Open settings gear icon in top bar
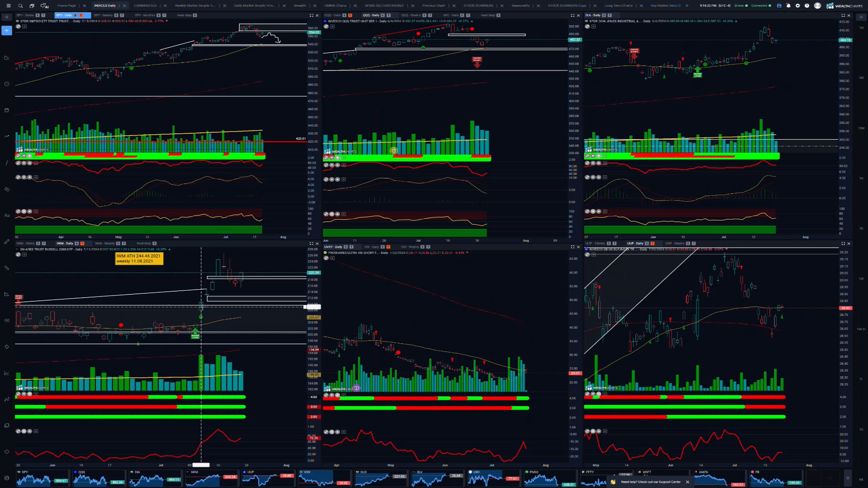The width and height of the screenshot is (868, 488). 798,6
